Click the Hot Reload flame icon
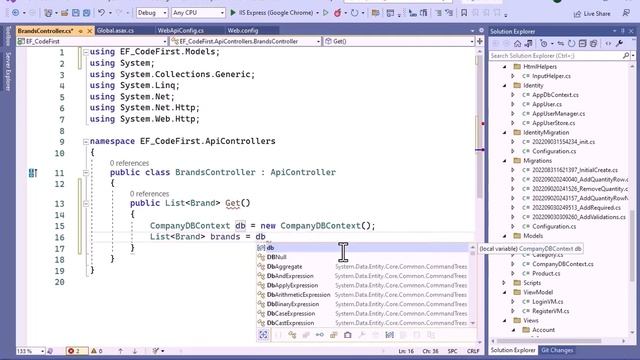 point(338,13)
